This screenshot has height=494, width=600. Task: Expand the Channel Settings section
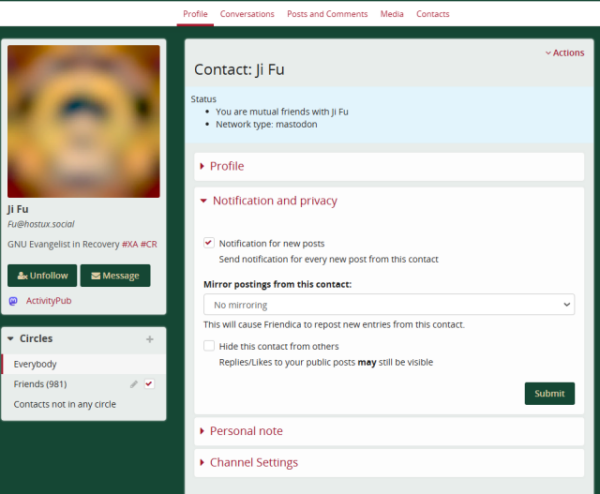tap(253, 463)
